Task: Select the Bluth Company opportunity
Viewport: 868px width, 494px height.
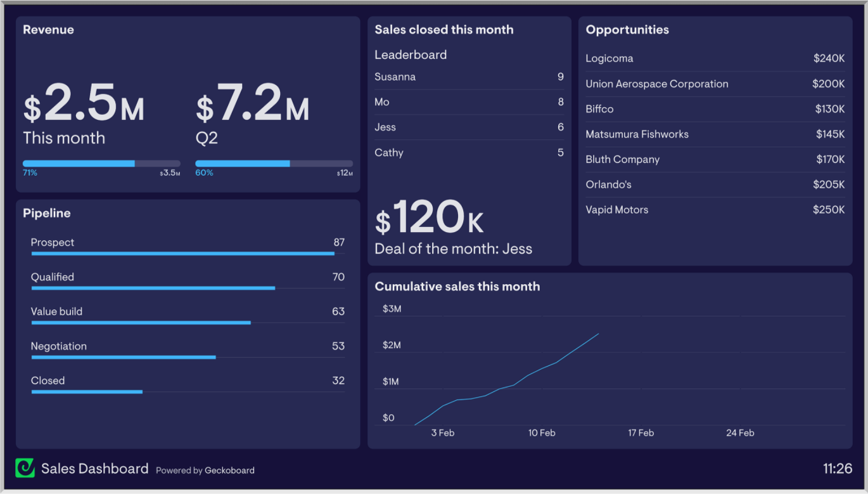Action: tap(715, 160)
